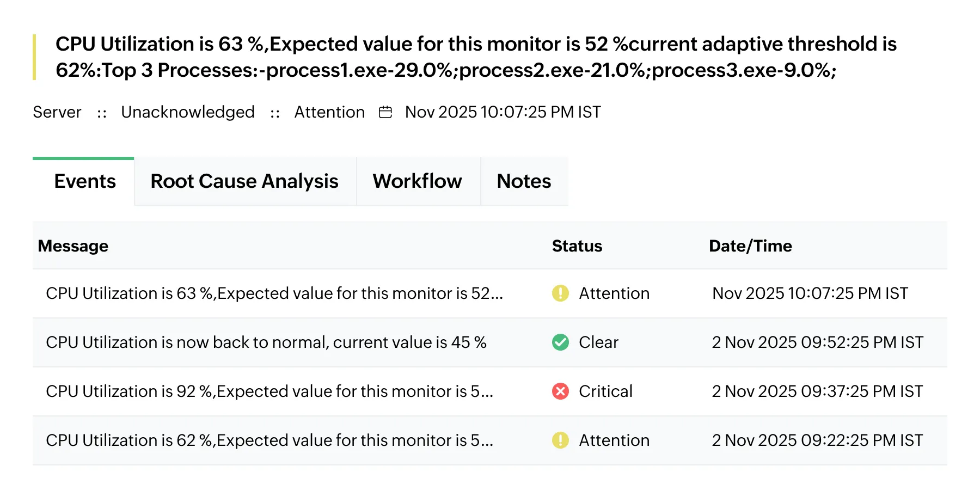Sort by the Status column header
This screenshot has height=490, width=980.
577,246
